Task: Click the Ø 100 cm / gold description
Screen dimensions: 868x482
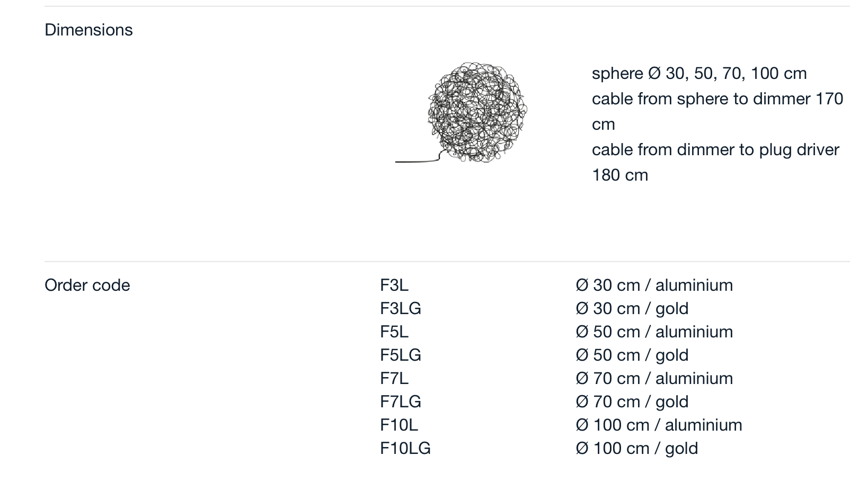Action: click(x=637, y=449)
